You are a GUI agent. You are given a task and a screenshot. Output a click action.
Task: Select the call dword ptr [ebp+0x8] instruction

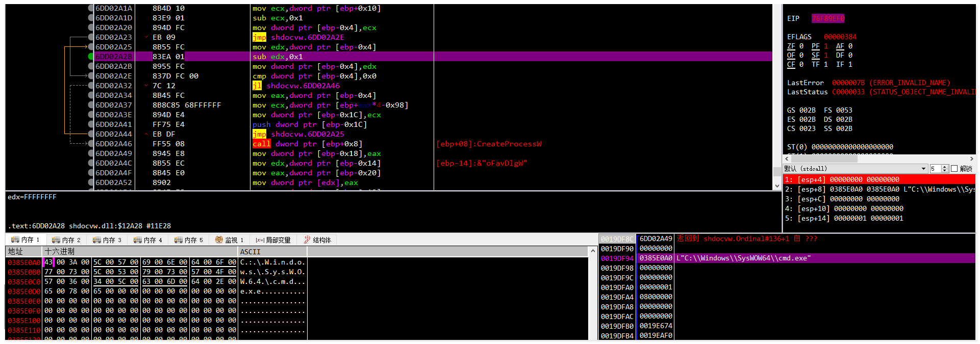tap(307, 144)
